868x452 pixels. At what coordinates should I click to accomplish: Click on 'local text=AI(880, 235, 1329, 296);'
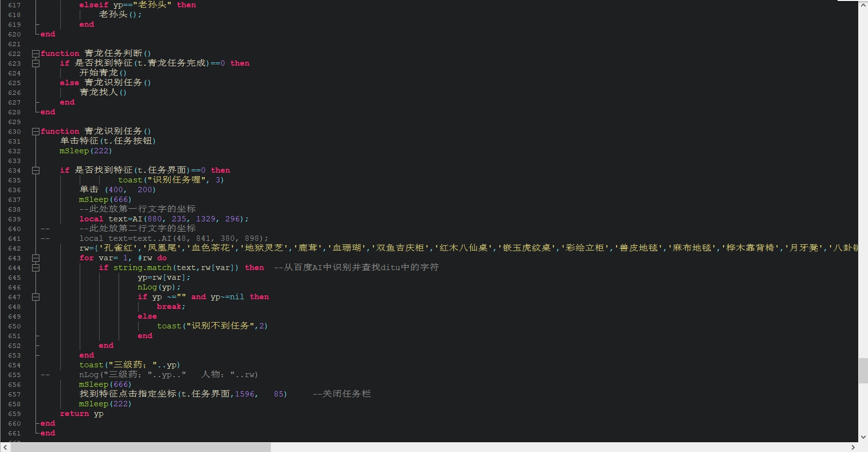(164, 219)
